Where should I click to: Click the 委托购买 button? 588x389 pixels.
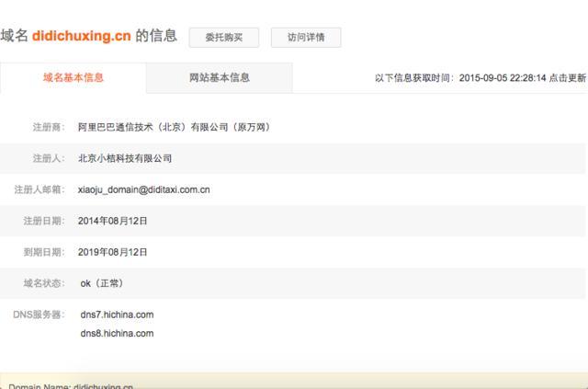coord(224,38)
